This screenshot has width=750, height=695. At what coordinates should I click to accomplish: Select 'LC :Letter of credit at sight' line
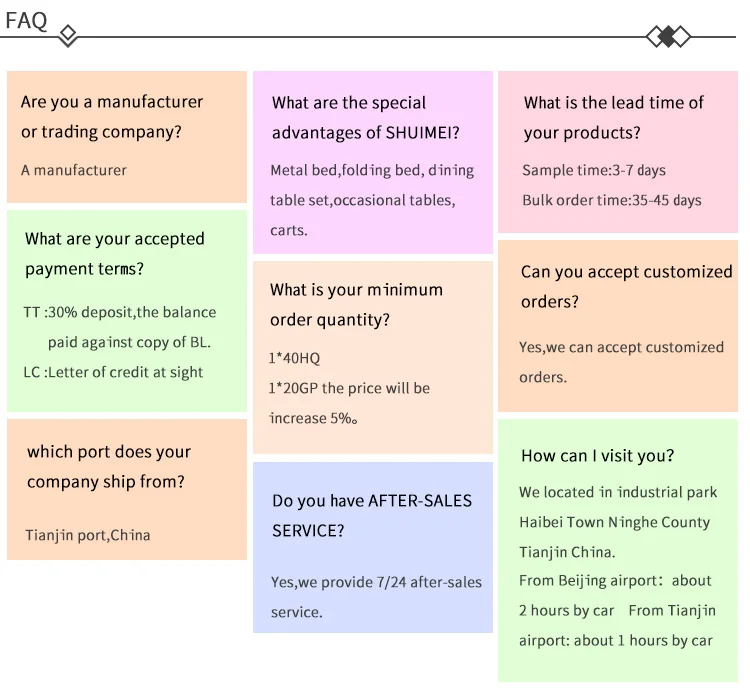click(x=113, y=372)
